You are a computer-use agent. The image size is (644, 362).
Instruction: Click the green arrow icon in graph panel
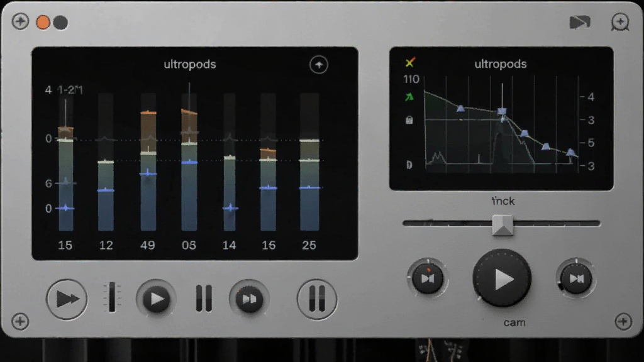[409, 97]
